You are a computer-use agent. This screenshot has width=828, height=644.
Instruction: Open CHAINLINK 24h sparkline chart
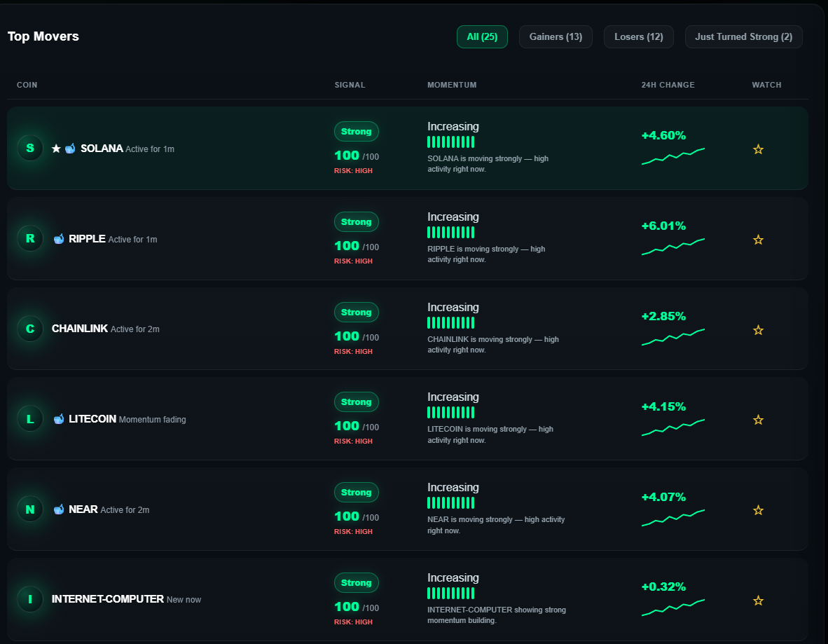click(673, 337)
